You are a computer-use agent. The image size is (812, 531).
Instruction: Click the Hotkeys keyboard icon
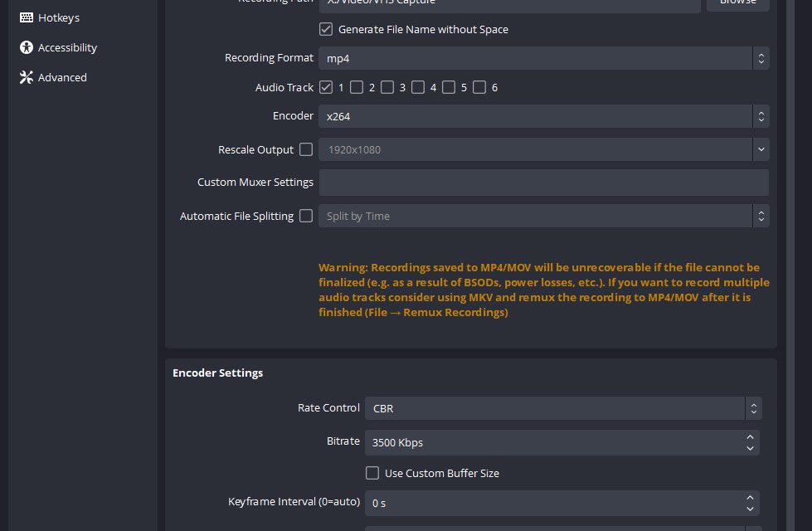pyautogui.click(x=27, y=17)
